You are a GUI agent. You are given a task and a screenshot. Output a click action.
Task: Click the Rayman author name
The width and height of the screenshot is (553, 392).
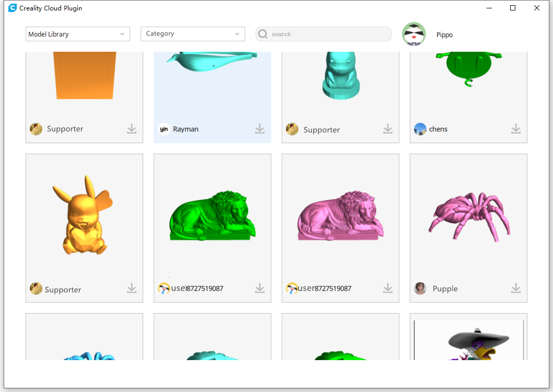pyautogui.click(x=186, y=129)
